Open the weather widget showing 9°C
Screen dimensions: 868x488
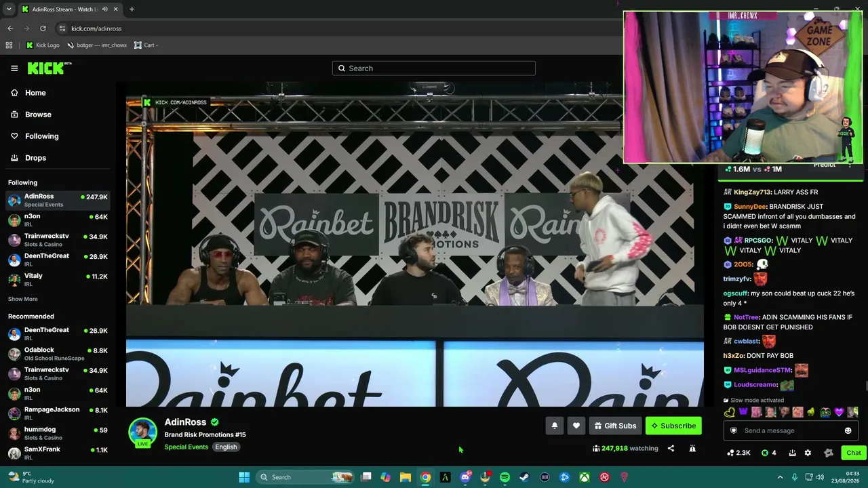tap(31, 477)
